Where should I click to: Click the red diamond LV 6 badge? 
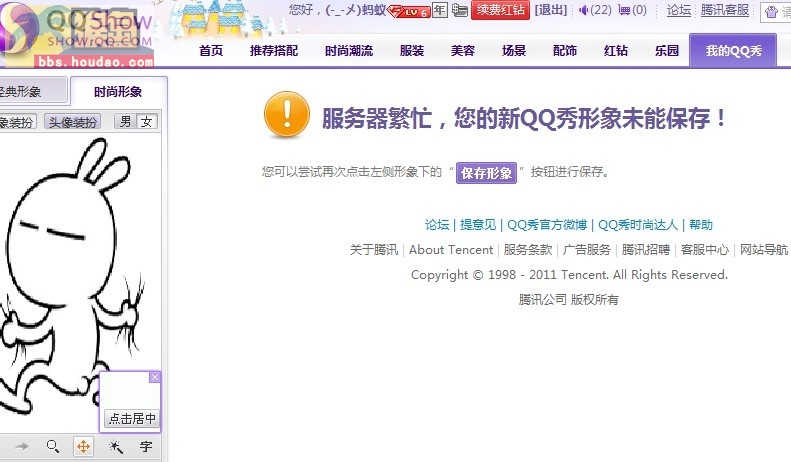[409, 11]
